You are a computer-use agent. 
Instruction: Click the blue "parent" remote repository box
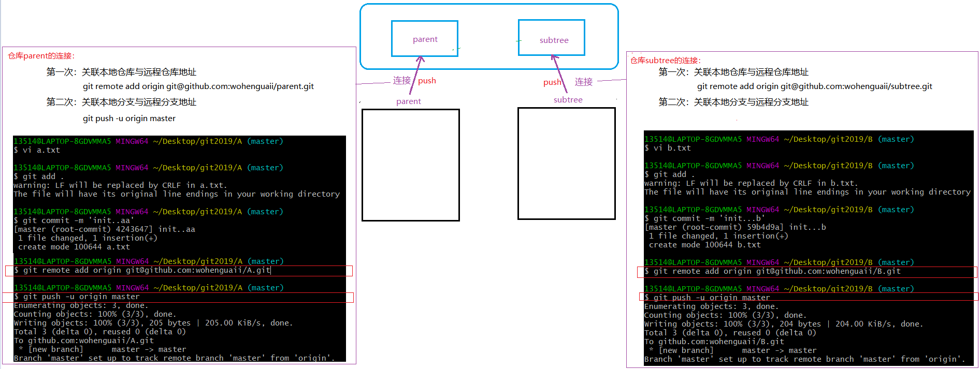(425, 39)
